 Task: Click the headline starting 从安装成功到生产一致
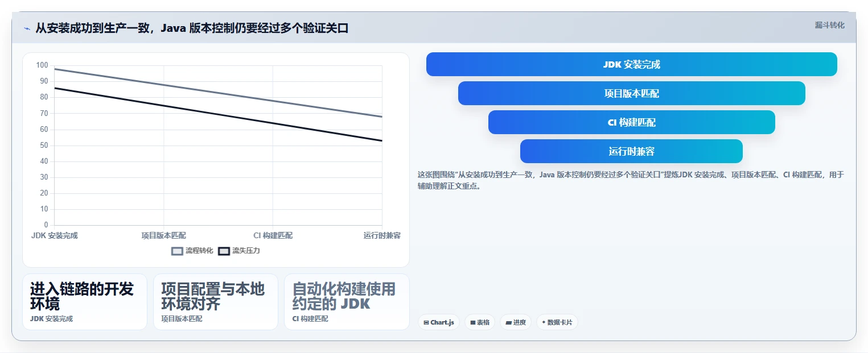(x=192, y=28)
